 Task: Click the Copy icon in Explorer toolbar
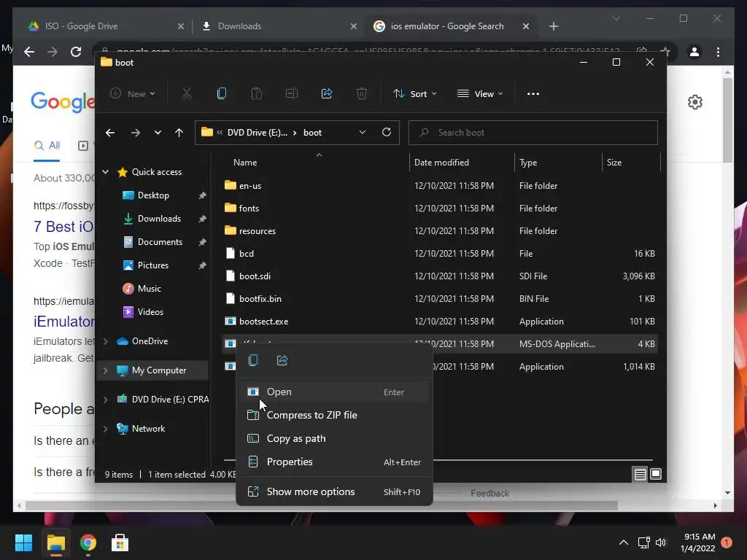[x=222, y=94]
